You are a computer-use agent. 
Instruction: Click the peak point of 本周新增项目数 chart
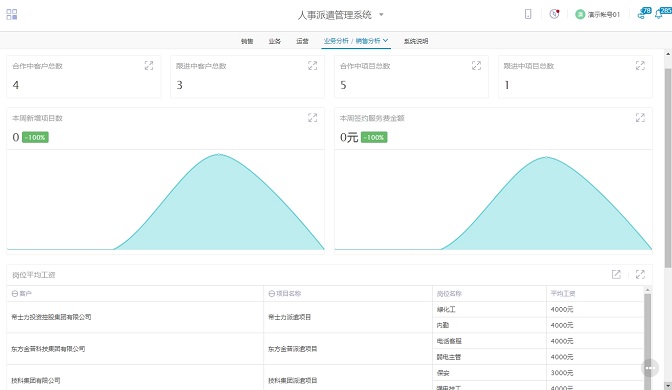tap(219, 154)
